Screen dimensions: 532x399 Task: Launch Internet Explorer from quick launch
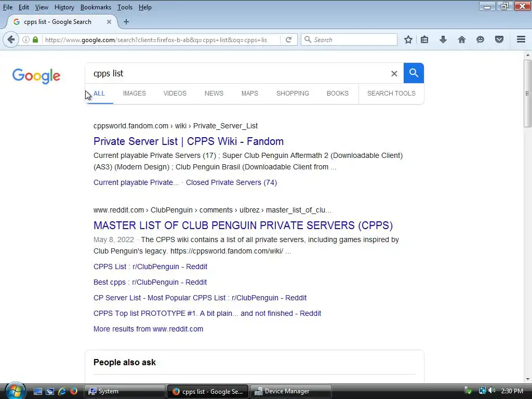(62, 391)
